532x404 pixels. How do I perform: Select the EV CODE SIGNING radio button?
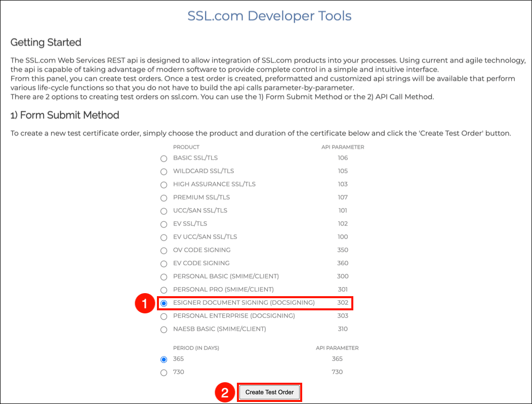(163, 263)
